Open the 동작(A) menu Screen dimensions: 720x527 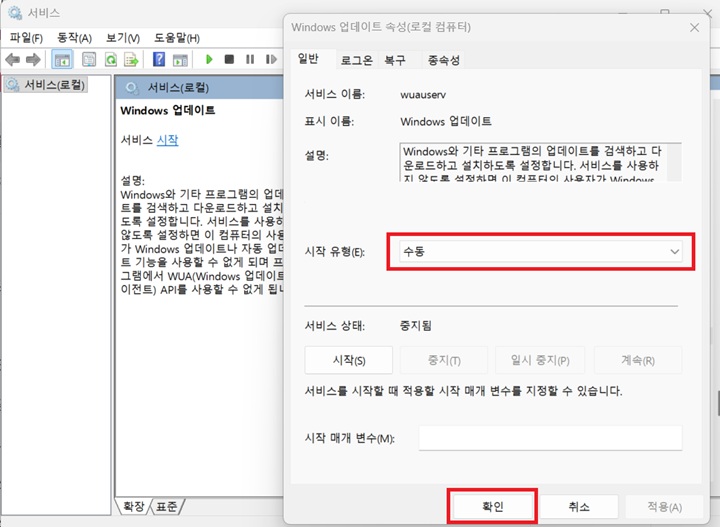[x=74, y=38]
